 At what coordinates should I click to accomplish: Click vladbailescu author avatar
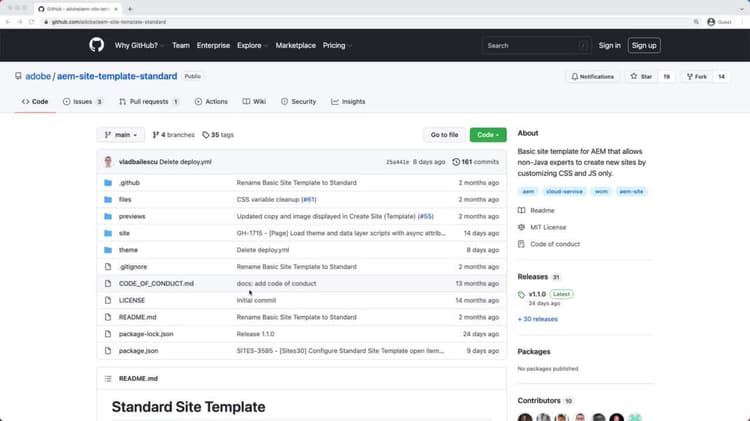(108, 162)
